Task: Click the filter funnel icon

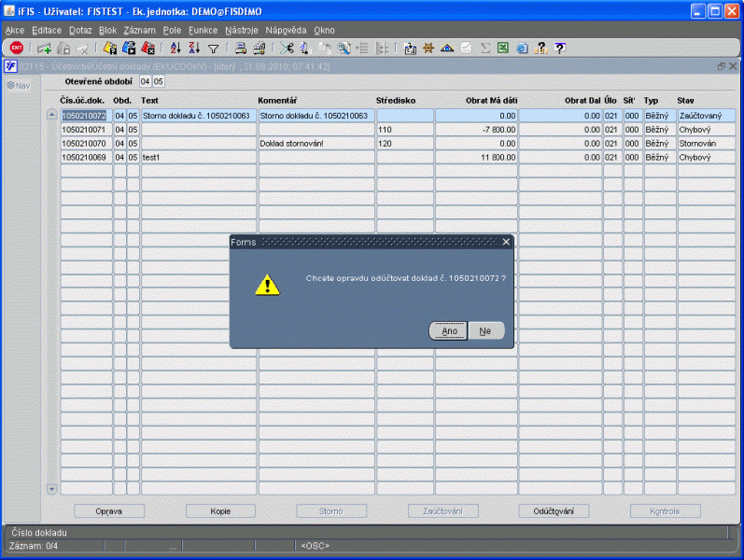Action: (214, 49)
